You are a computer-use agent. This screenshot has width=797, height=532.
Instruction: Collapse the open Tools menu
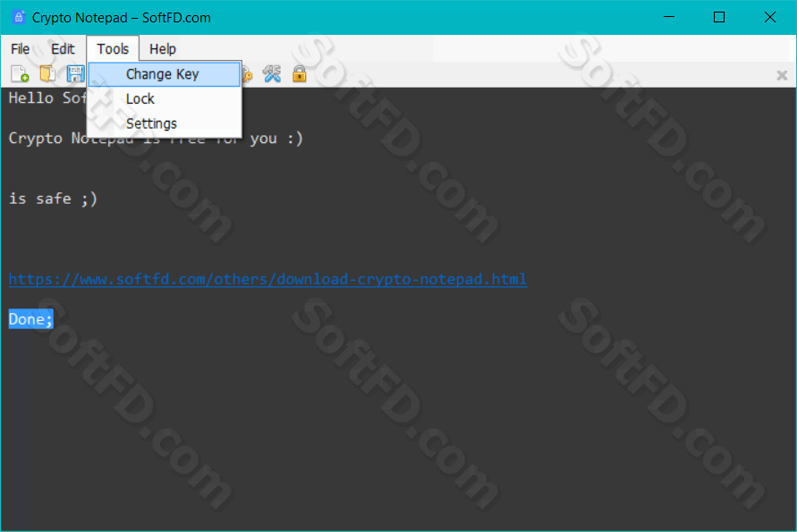coord(113,49)
